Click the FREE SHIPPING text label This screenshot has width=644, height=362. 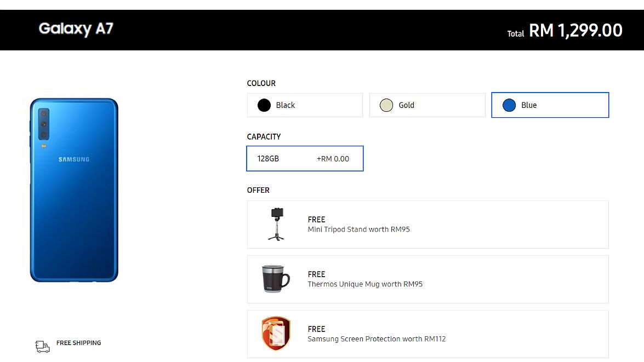pos(79,343)
